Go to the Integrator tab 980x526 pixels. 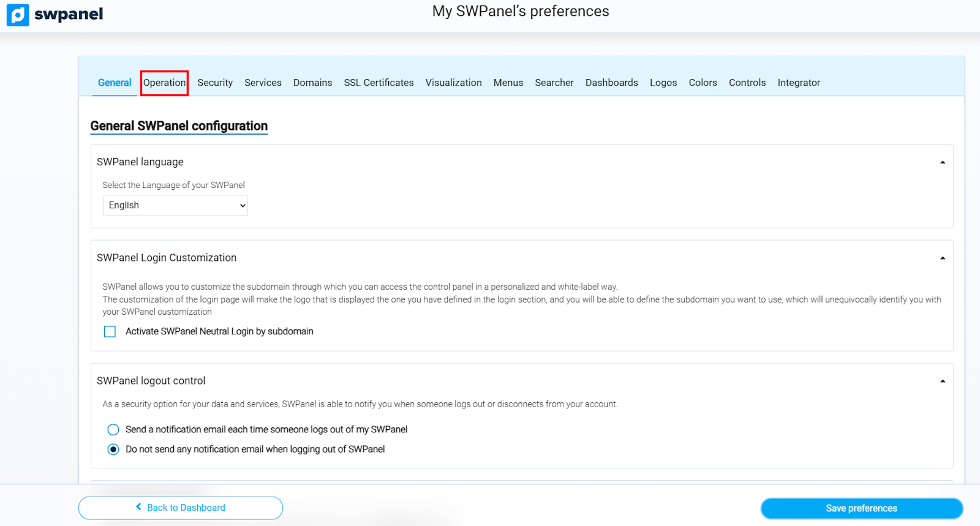(799, 83)
